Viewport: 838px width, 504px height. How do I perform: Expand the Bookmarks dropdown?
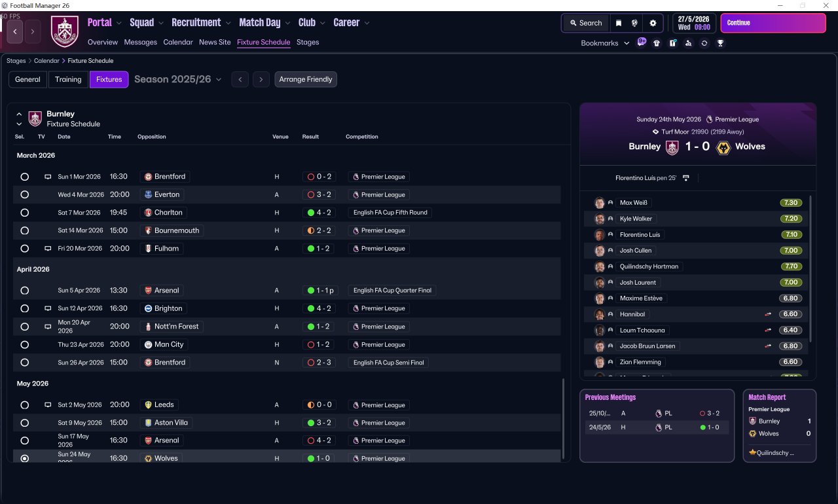[605, 43]
